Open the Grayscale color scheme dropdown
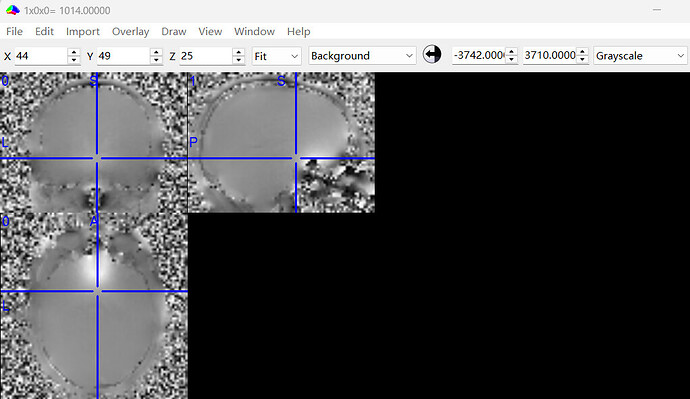The height and width of the screenshot is (399, 690). (640, 56)
